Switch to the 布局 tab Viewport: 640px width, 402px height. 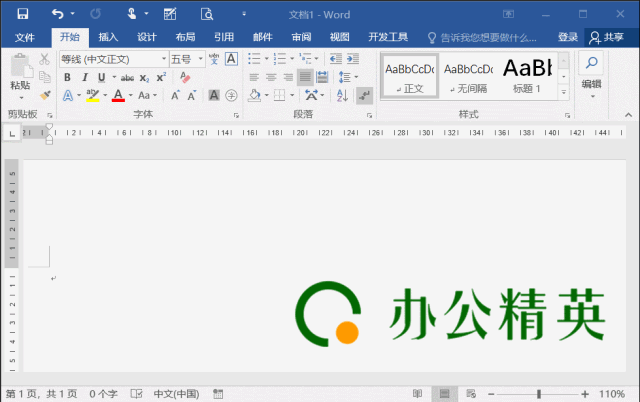pyautogui.click(x=185, y=38)
